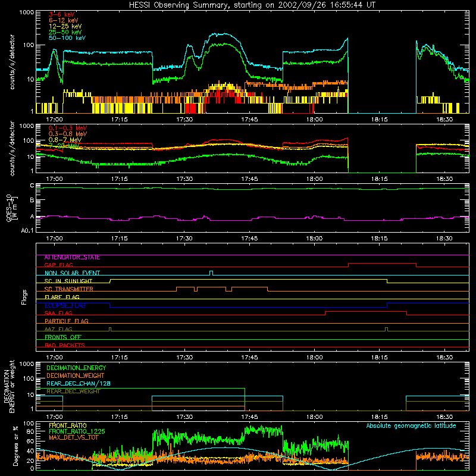The height and width of the screenshot is (476, 476).
Task: Select the 3-6 keV legend label
Action: pyautogui.click(x=62, y=14)
